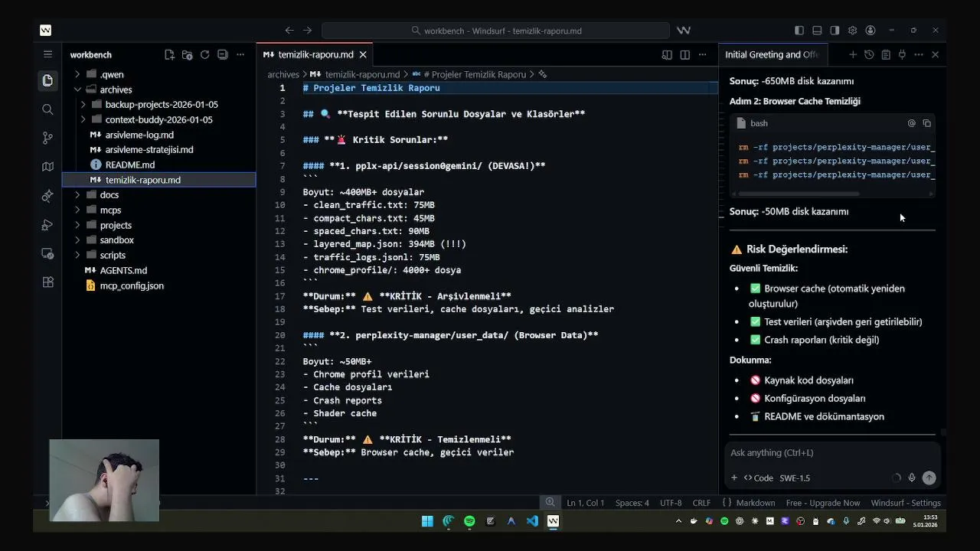980x551 pixels.
Task: Open the Search view in the activity bar
Action: [47, 109]
